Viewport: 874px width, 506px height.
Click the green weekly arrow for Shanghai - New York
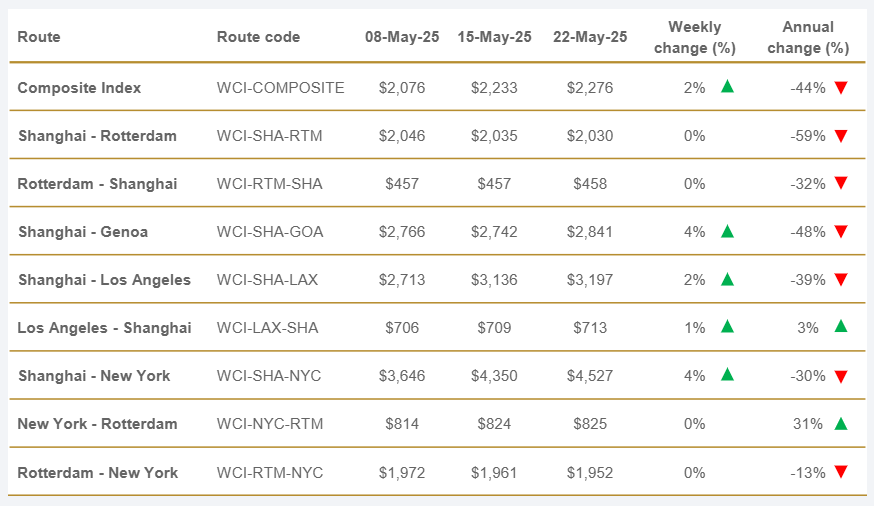(727, 375)
